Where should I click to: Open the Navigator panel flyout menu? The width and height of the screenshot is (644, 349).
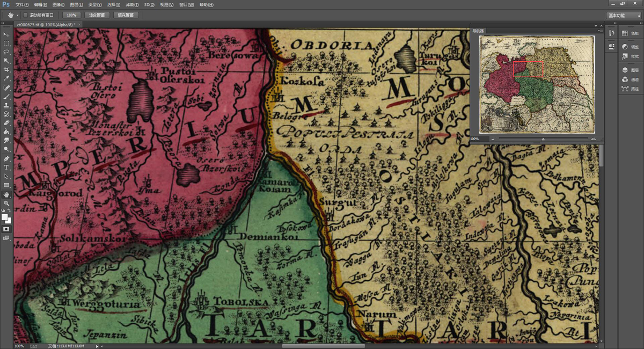[599, 31]
